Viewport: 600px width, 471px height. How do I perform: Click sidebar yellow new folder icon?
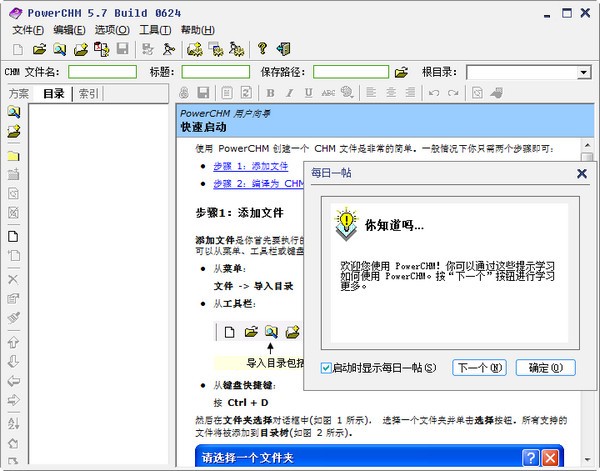13,156
